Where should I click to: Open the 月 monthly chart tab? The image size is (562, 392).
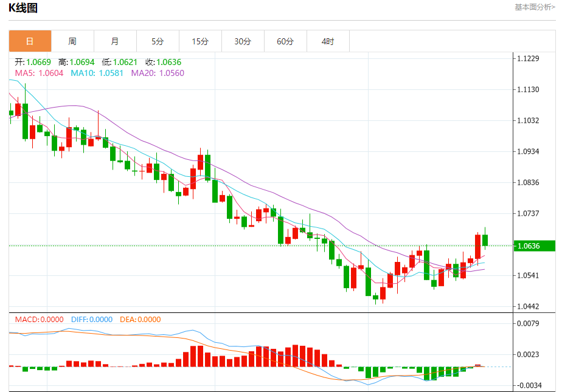click(115, 41)
